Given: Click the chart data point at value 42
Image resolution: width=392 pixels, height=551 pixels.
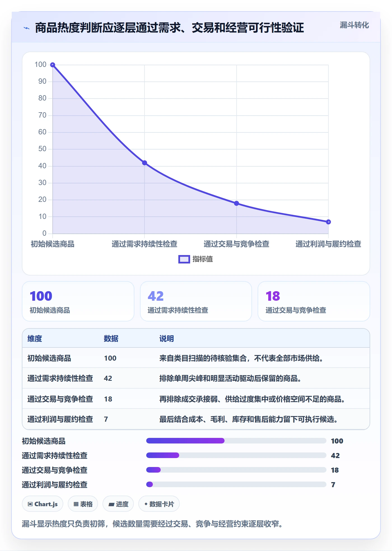Looking at the screenshot, I should coord(144,163).
